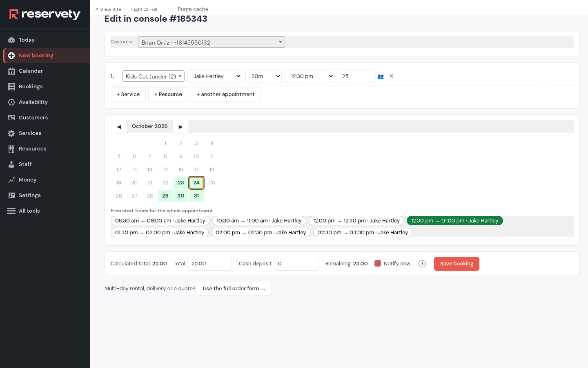Click the service price field showing 25
The height and width of the screenshot is (368, 588).
click(356, 76)
